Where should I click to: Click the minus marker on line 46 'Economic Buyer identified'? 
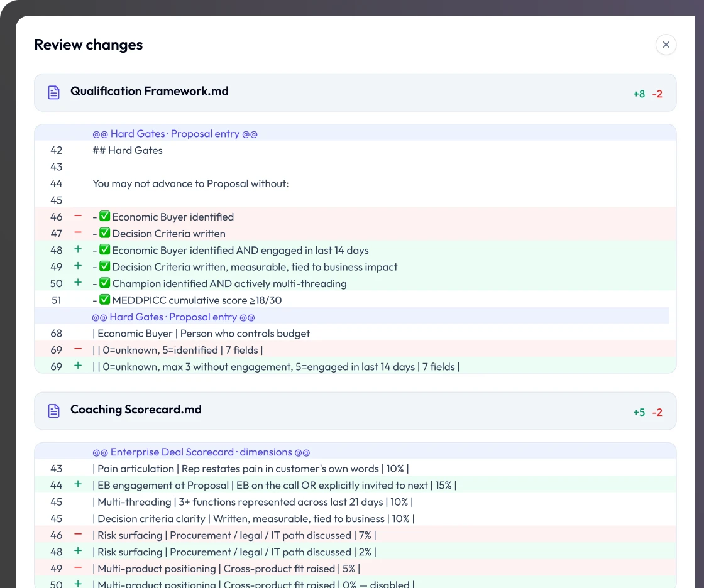(x=78, y=216)
